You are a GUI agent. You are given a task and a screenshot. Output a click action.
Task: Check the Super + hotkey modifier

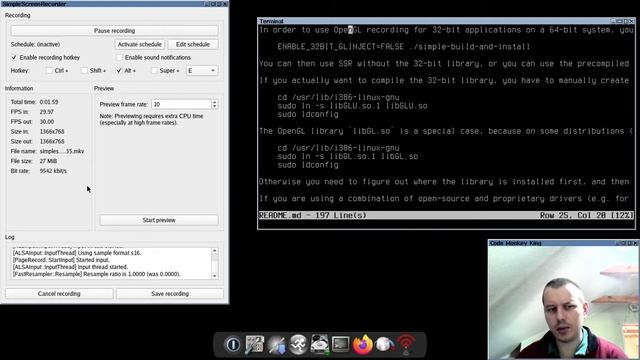[x=154, y=71]
